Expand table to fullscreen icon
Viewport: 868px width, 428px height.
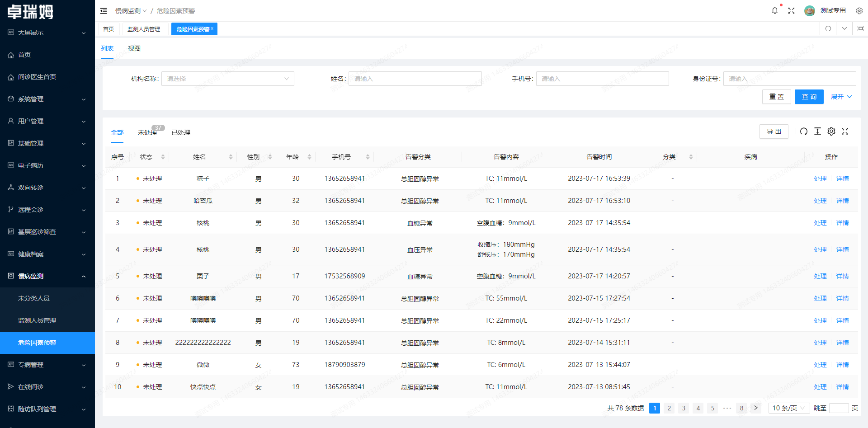[x=845, y=132]
